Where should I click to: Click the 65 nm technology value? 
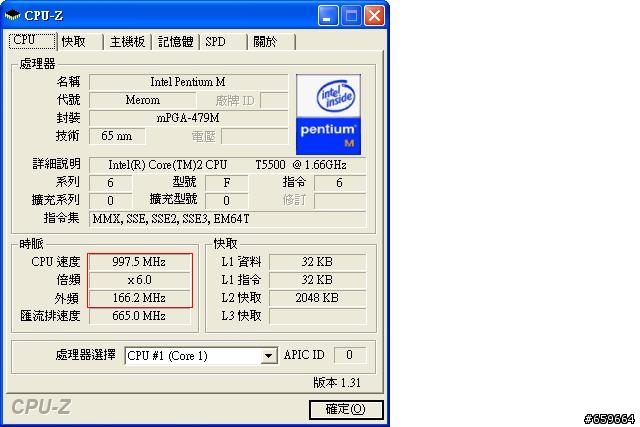point(117,136)
